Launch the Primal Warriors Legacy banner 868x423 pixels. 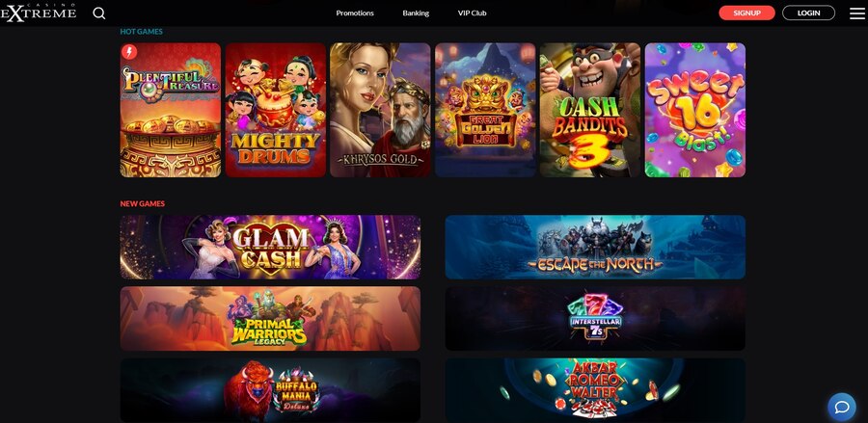pos(270,319)
